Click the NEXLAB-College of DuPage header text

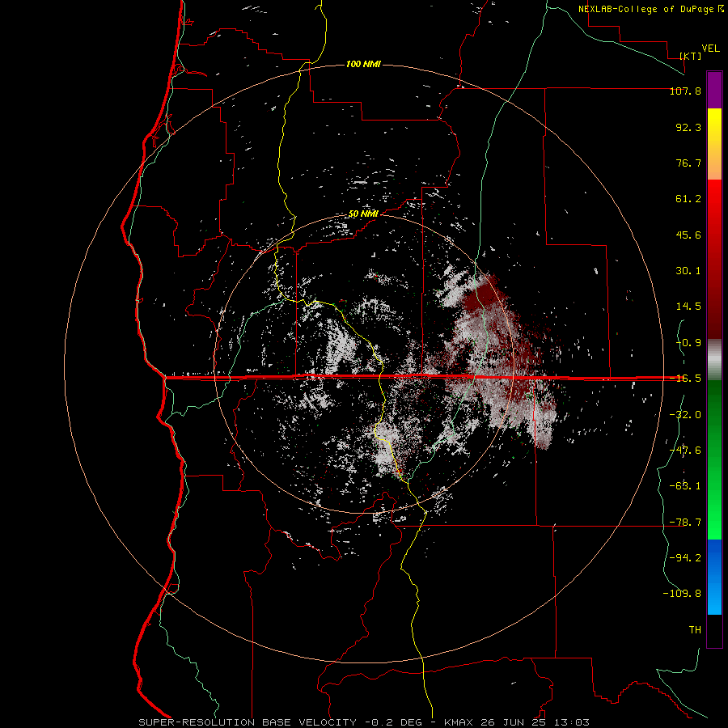[650, 9]
